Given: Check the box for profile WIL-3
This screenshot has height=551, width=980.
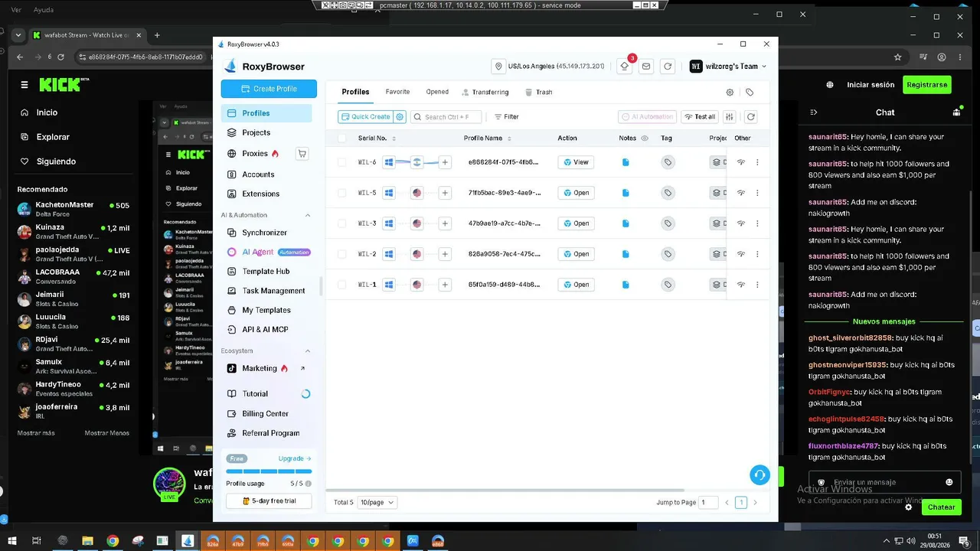Looking at the screenshot, I should coord(341,223).
